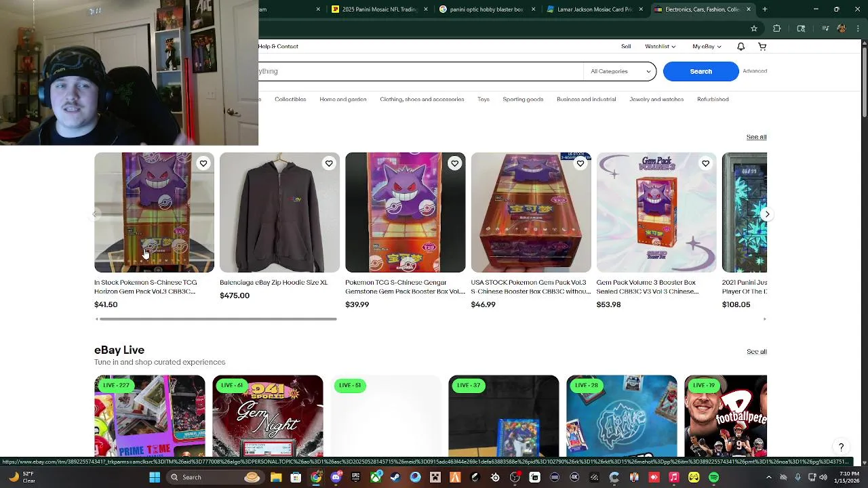
Task: Open Apple Music from the taskbar
Action: click(x=673, y=477)
